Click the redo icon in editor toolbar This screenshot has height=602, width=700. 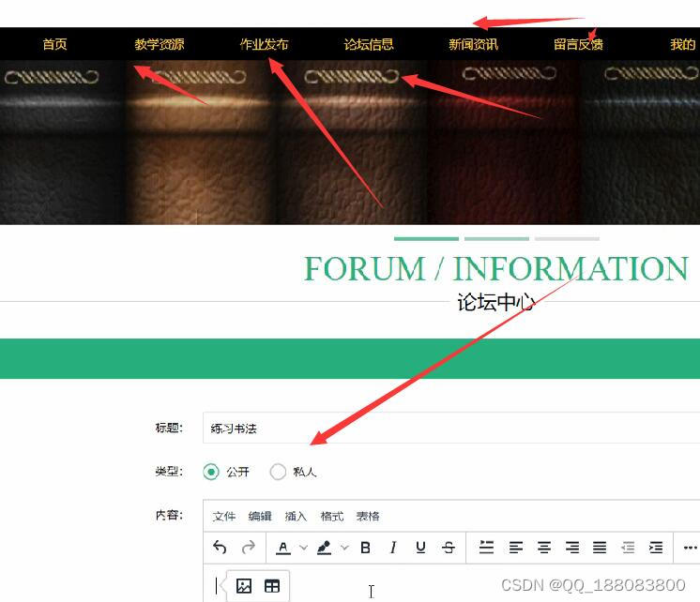(249, 547)
